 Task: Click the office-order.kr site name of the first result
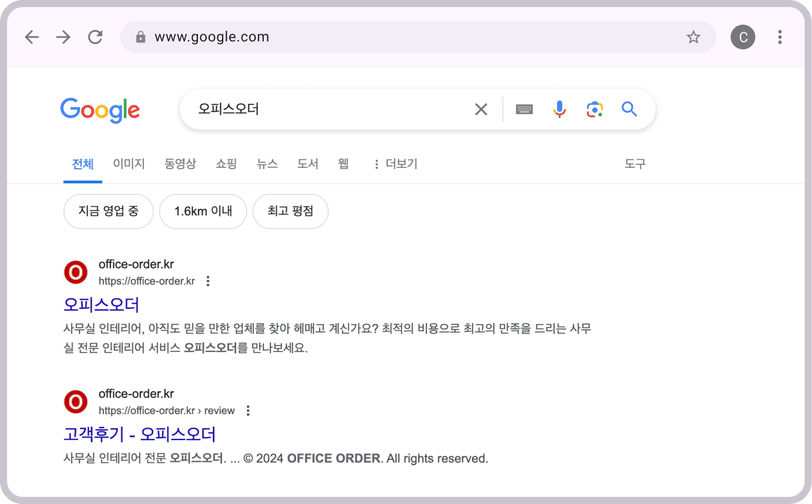click(x=136, y=264)
